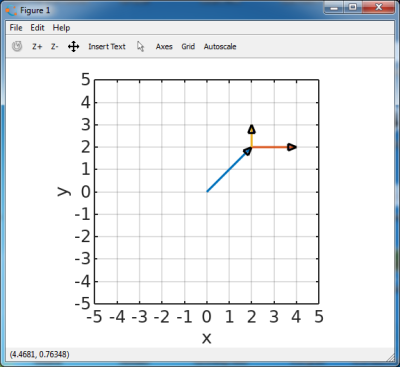Viewport: 400px width, 367px height.
Task: Toggle Axes visibility
Action: click(164, 47)
